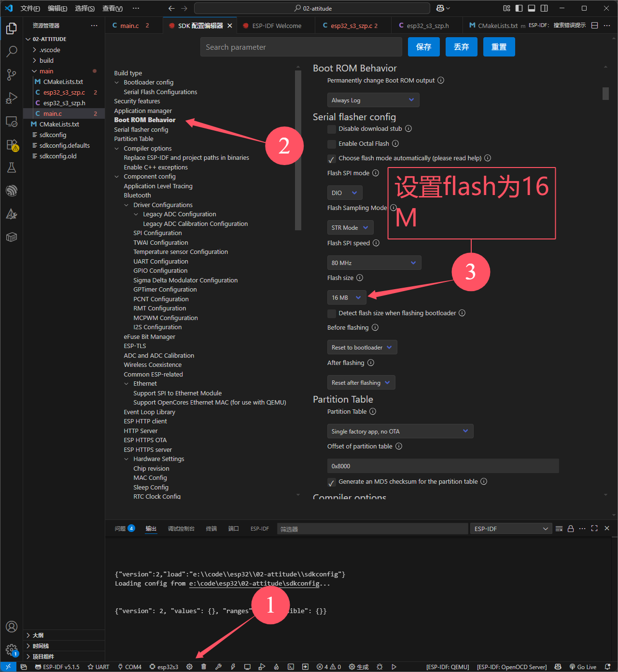The width and height of the screenshot is (618, 672).
Task: Open ESP-IDF Explorer in activity bar
Action: (12, 191)
